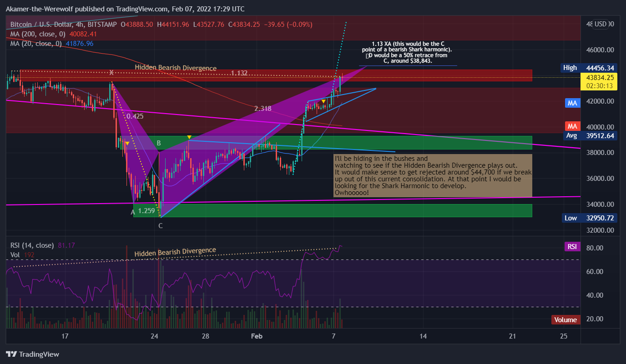The width and height of the screenshot is (626, 364).
Task: Click the yellow arrow marker above Jan 26 peak
Action: [x=189, y=137]
